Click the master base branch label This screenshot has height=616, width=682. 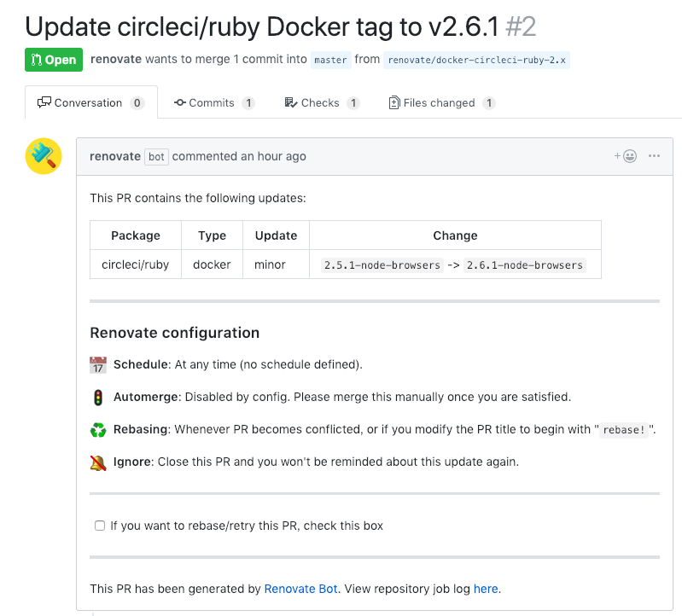pos(330,60)
